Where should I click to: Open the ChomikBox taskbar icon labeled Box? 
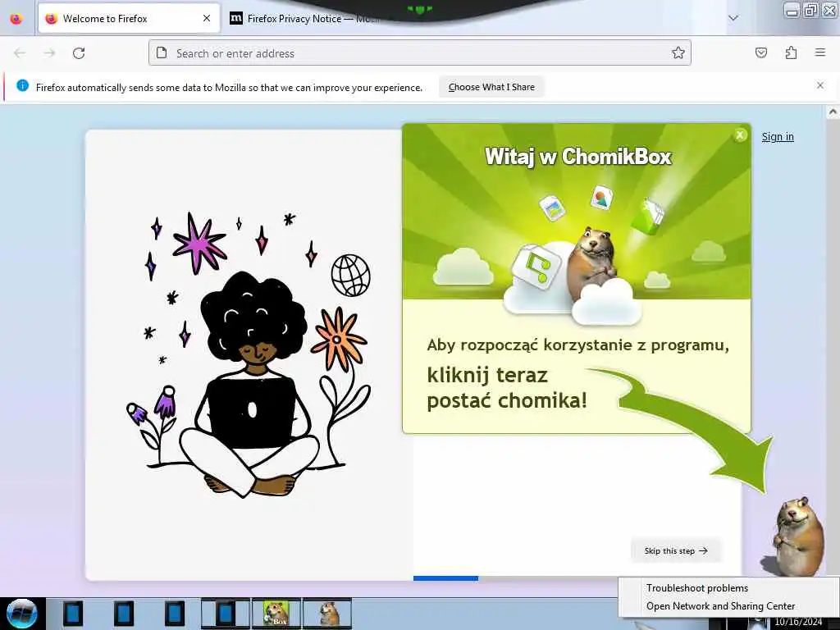pos(276,614)
